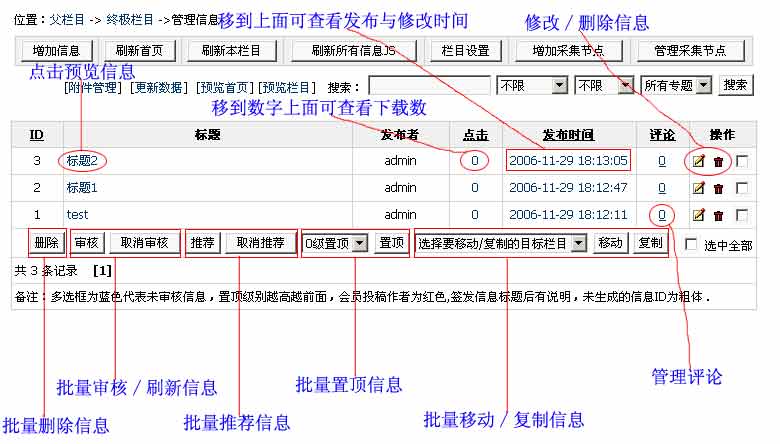This screenshot has height=444, width=780.
Task: Click the delete trash icon for test row
Action: coord(718,214)
